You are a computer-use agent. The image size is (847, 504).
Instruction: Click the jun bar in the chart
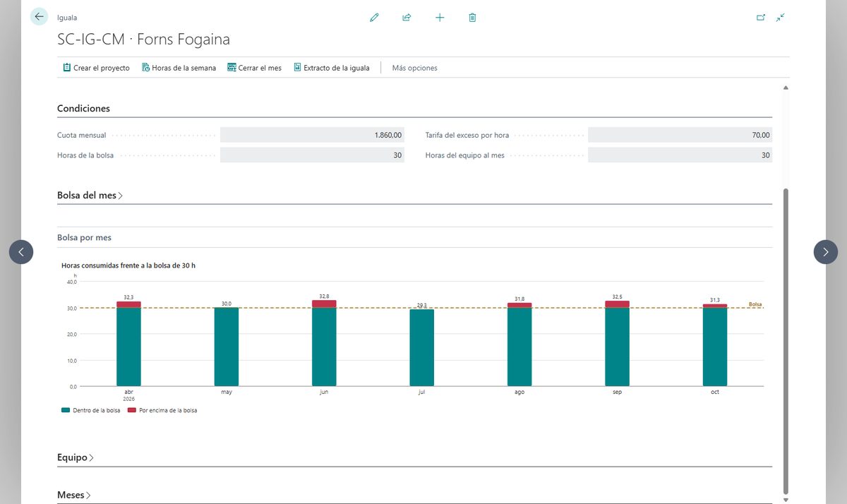324,343
